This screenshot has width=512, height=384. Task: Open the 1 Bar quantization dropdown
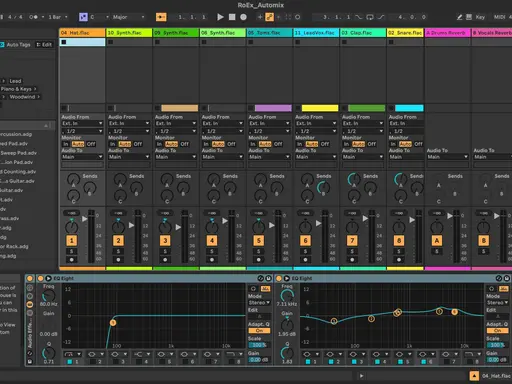pos(58,17)
